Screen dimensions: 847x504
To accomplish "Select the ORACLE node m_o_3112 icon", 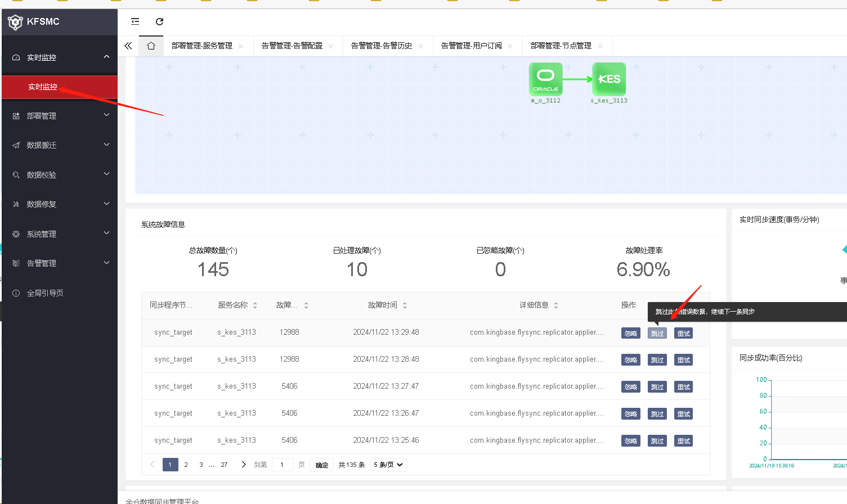I will coord(545,79).
